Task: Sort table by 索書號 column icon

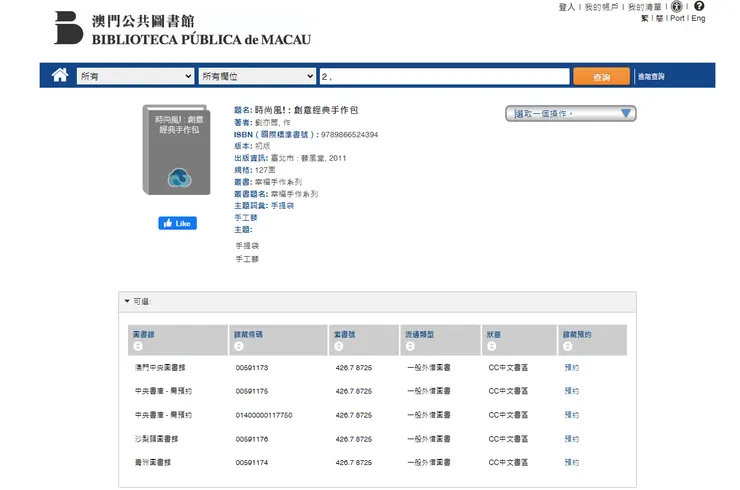Action: 338,346
